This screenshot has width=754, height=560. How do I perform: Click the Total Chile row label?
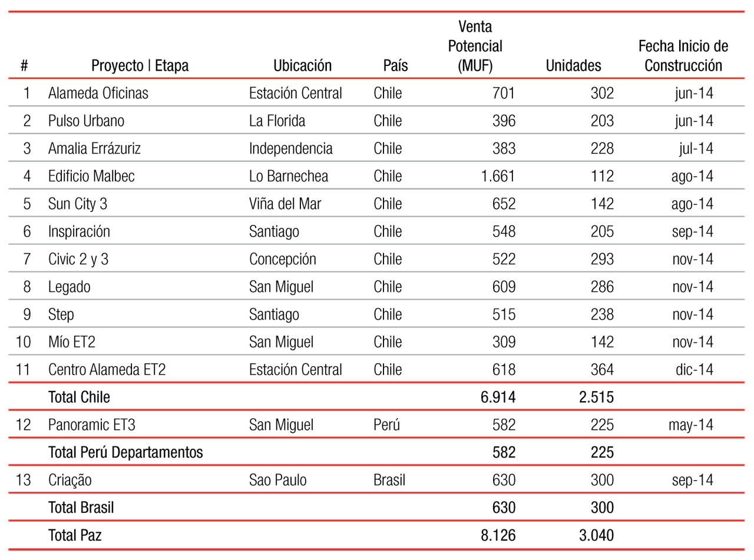(79, 397)
